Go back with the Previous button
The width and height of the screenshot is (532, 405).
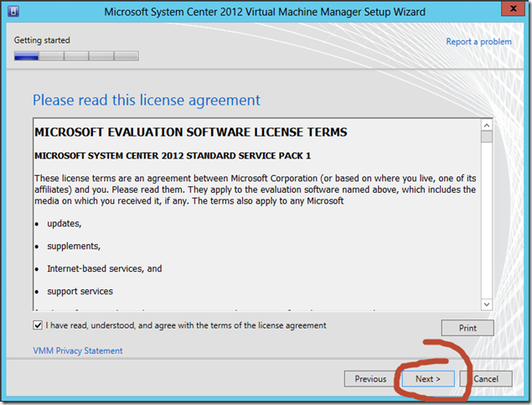coord(370,379)
